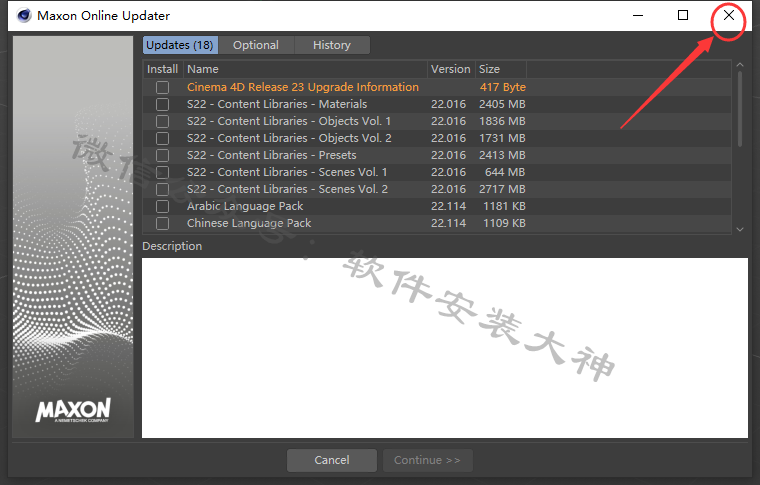The width and height of the screenshot is (760, 485).
Task: Sort list by Version column header
Action: (x=451, y=69)
